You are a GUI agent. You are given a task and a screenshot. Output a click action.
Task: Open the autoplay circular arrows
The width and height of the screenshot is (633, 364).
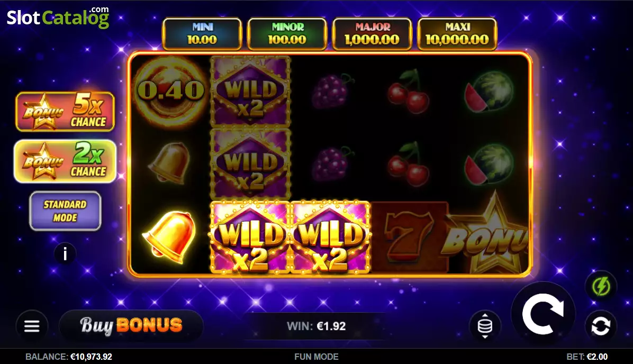tap(601, 326)
